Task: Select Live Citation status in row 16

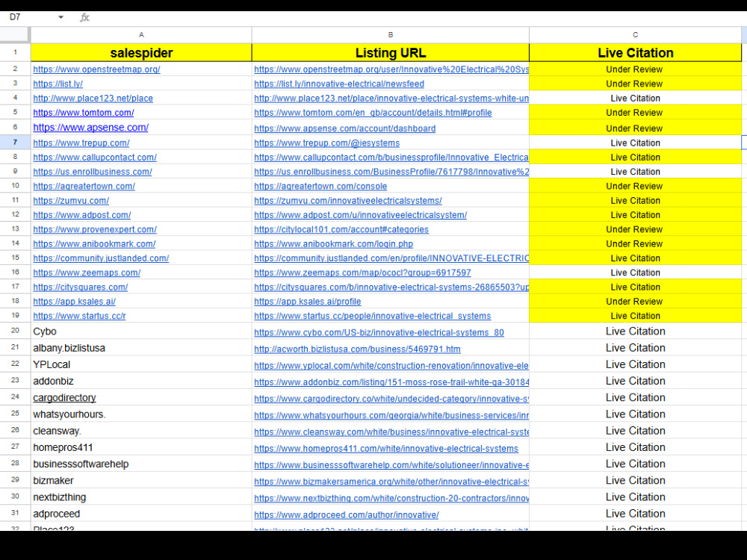Action: coord(635,273)
